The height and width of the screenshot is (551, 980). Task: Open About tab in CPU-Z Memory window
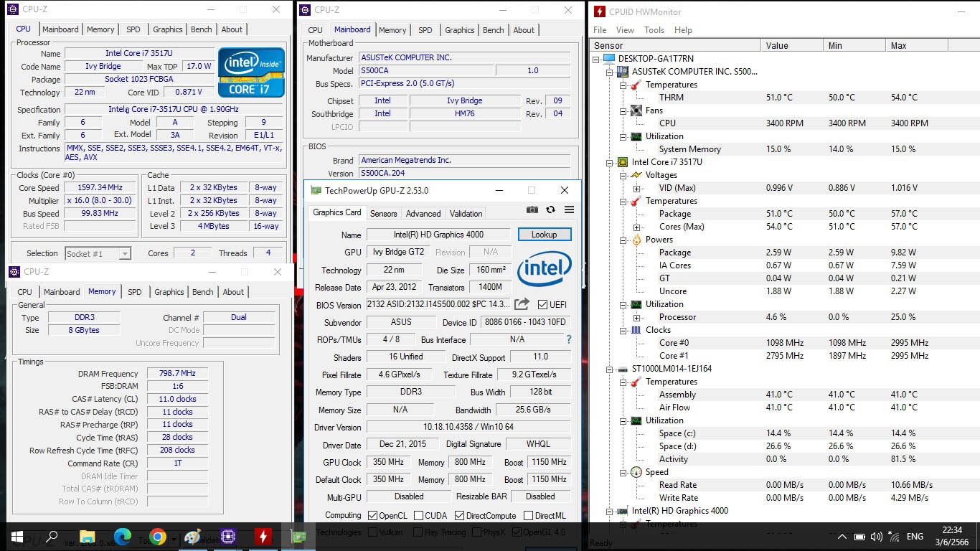tap(233, 292)
